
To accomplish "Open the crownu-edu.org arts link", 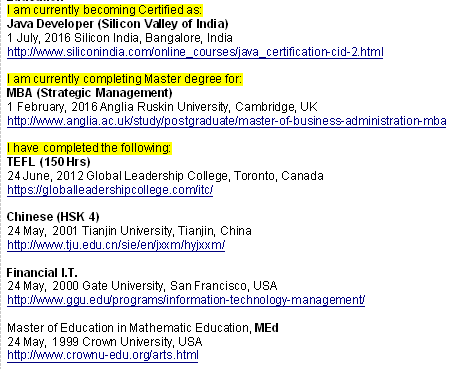I will 103,355.
